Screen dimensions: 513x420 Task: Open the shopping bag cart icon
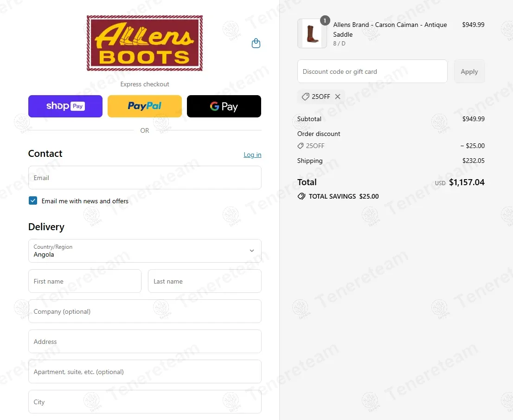(x=256, y=43)
